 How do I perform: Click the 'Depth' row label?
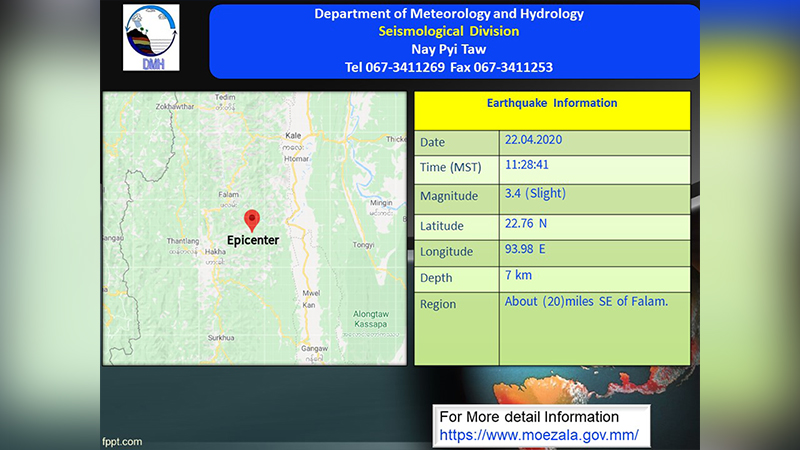tap(436, 278)
